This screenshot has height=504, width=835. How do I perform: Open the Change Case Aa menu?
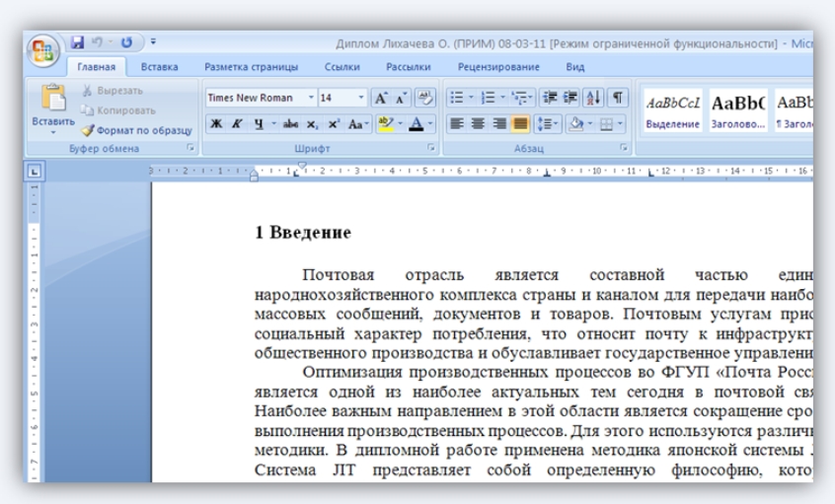[358, 124]
